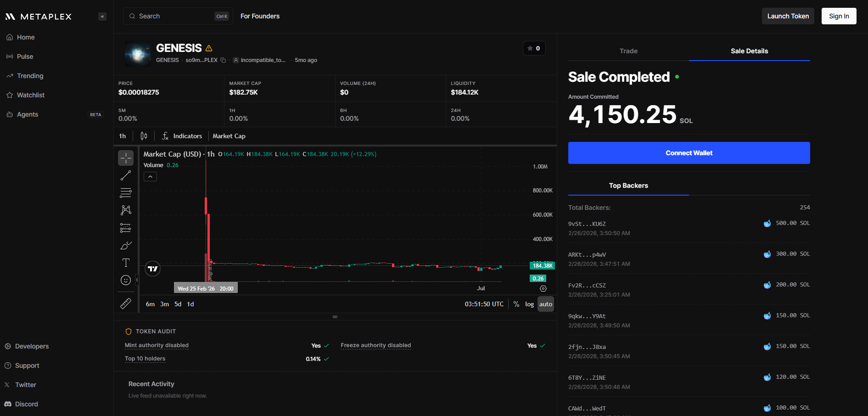Screen dimensions: 868x416
Task: Open Trending in the sidebar
Action: coord(30,76)
